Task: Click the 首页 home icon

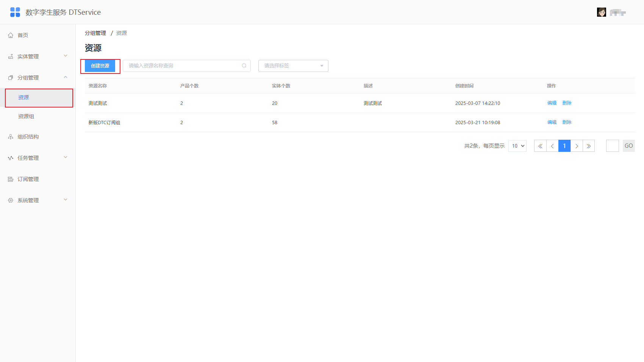Action: pos(11,35)
